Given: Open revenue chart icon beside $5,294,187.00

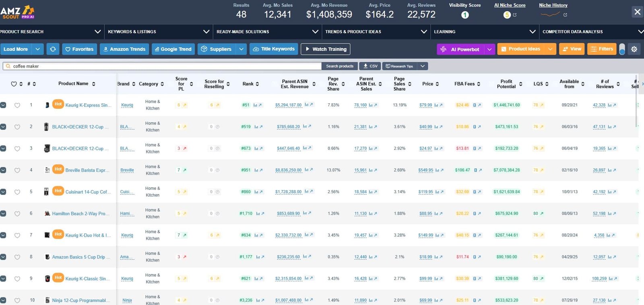Looking at the screenshot, I should tap(306, 104).
